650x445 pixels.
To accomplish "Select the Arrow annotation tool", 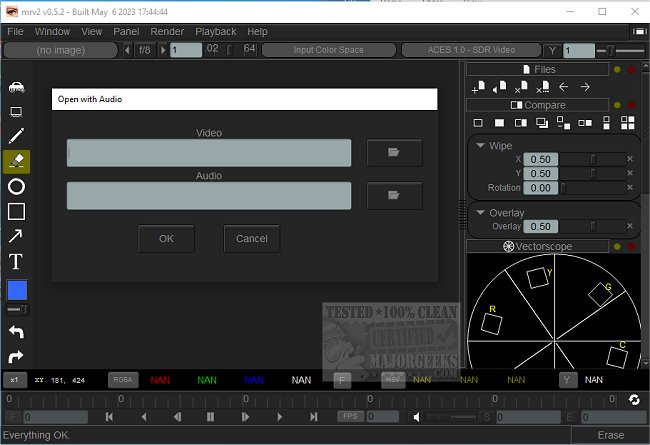I will (x=16, y=236).
